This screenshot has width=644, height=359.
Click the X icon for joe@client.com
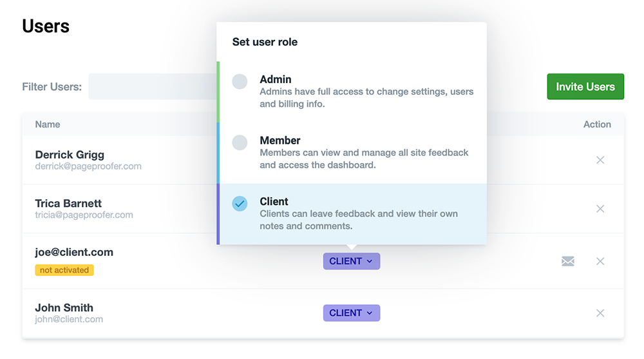click(x=600, y=261)
